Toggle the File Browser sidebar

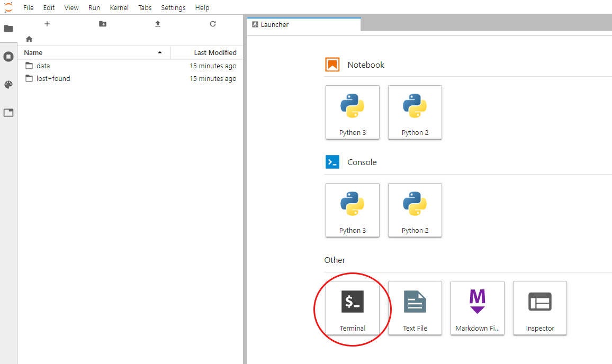[8, 29]
